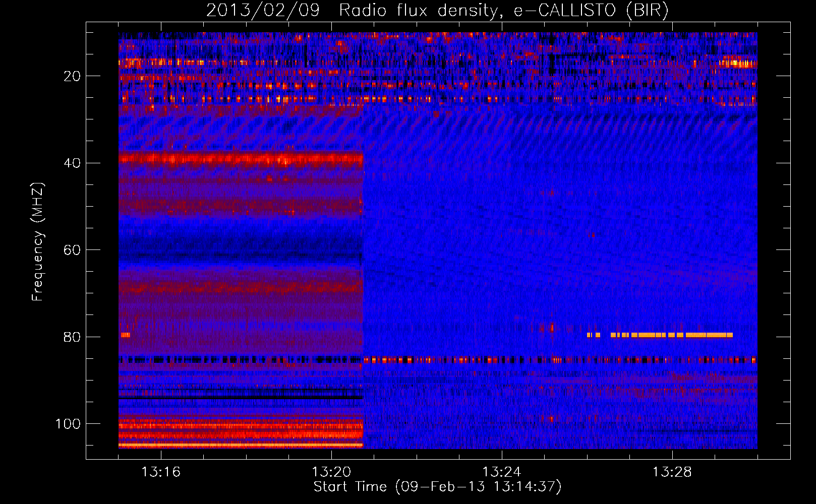Click the bright red band at 40 MHz
This screenshot has width=816, height=504.
(x=241, y=159)
